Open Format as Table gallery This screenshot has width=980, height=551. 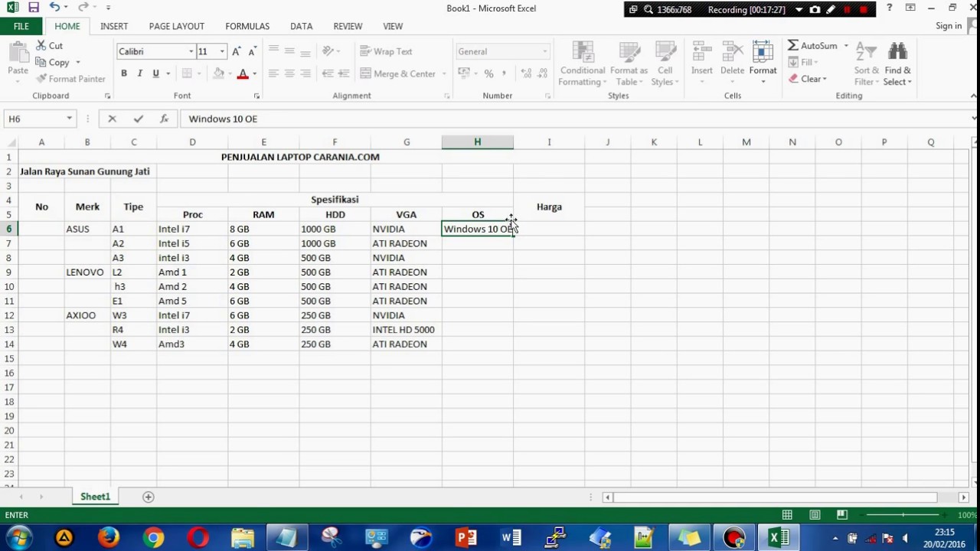(x=629, y=64)
